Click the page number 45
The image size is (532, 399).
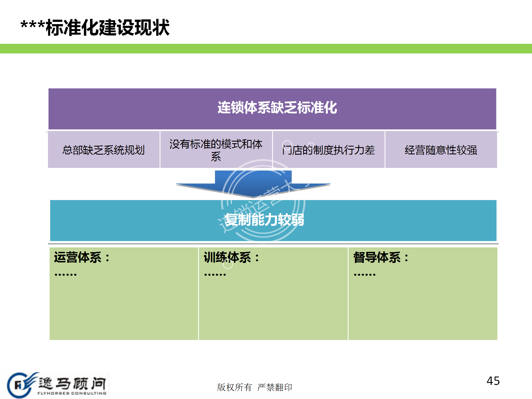click(x=493, y=381)
